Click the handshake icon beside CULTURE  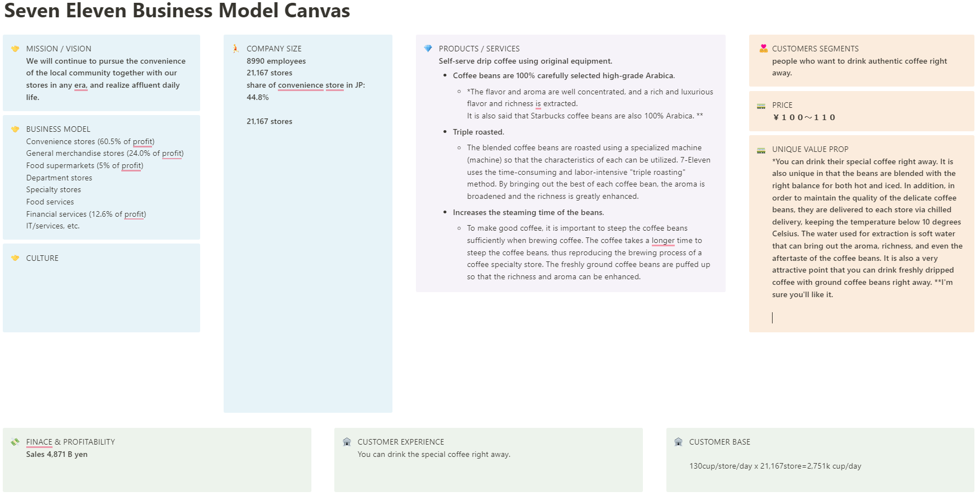pos(15,258)
